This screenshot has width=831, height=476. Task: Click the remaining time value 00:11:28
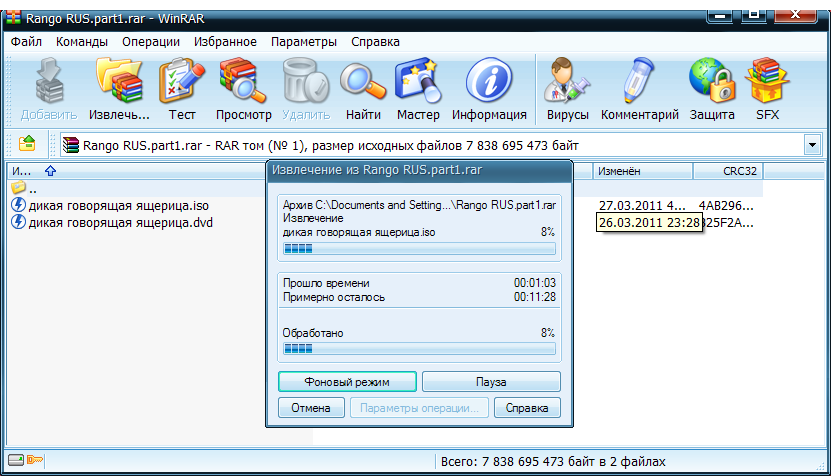(535, 297)
